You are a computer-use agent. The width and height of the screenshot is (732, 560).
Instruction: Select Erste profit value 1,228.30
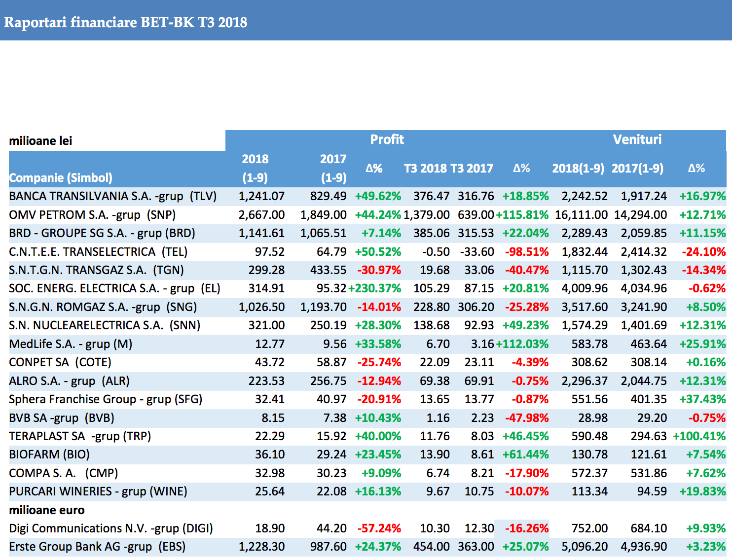click(261, 547)
